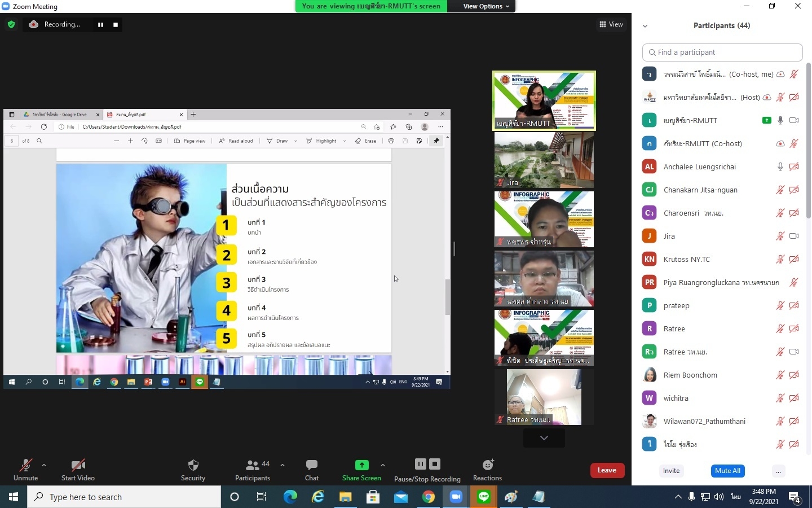This screenshot has height=508, width=812.
Task: Open Internet Explorer from the taskbar
Action: click(x=318, y=497)
